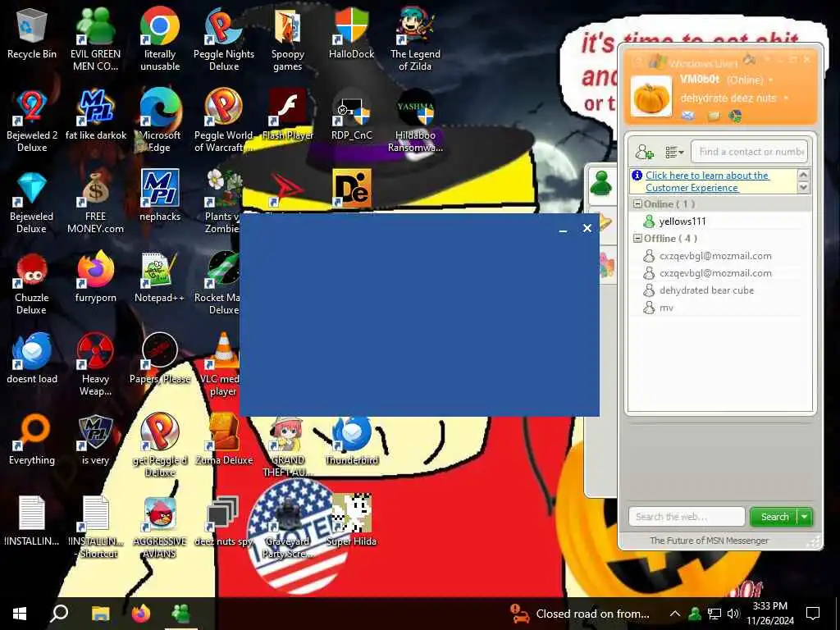Screen dimensions: 840x630
Task: Click the green Search button in Messenger
Action: tap(774, 517)
